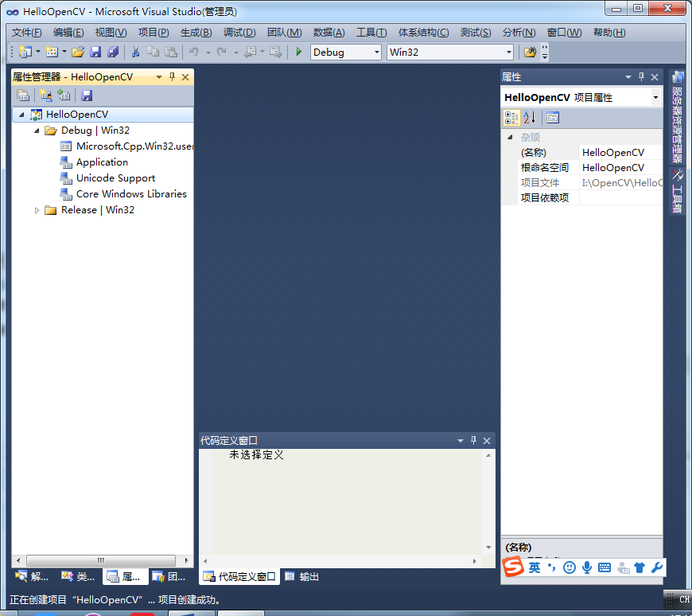Click the Paste toolbar icon
The height and width of the screenshot is (616, 692).
171,52
